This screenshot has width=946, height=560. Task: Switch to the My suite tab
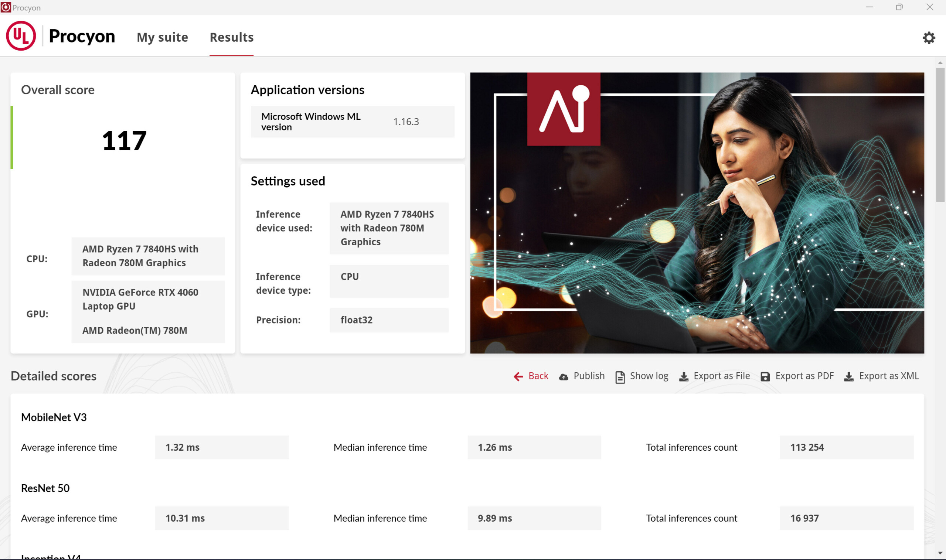[162, 37]
